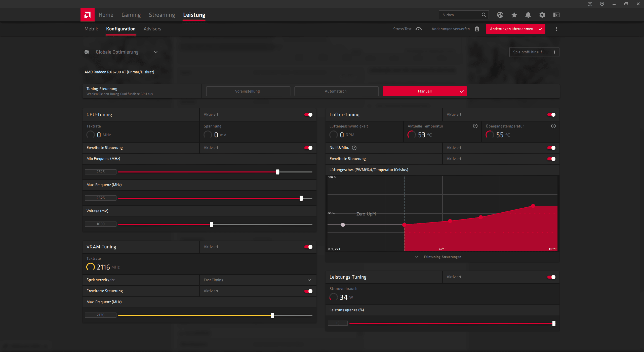Expand Feintuning-Steuerungen section

click(x=442, y=257)
